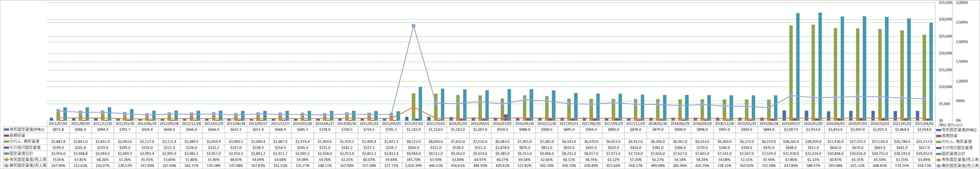Click the $701.7 PP&E cell
Viewport: 980px width, 169px height.
point(125,130)
